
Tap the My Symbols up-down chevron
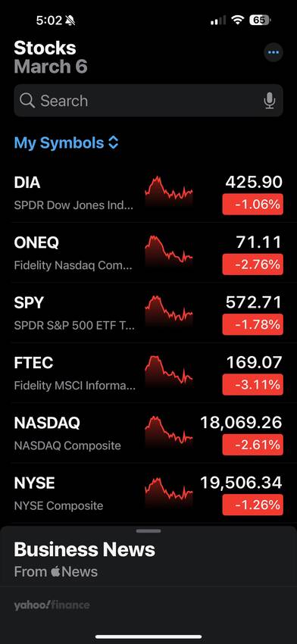coord(113,143)
